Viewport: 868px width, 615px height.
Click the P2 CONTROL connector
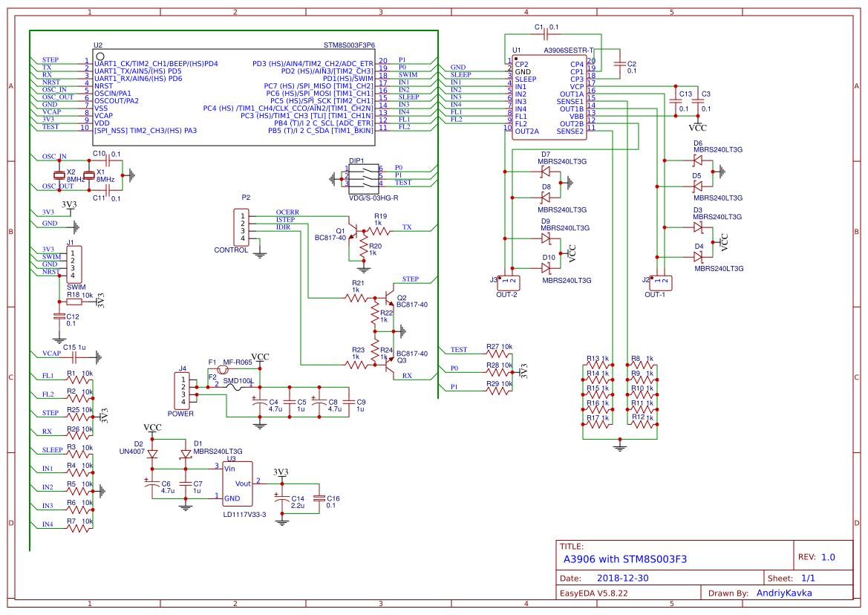pyautogui.click(x=241, y=227)
